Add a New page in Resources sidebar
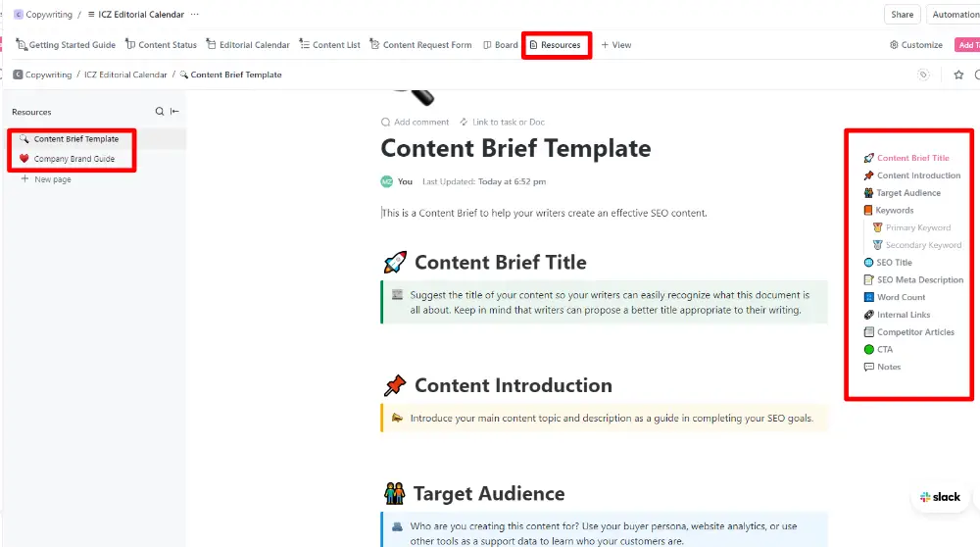Viewport: 980px width, 547px height. (52, 179)
